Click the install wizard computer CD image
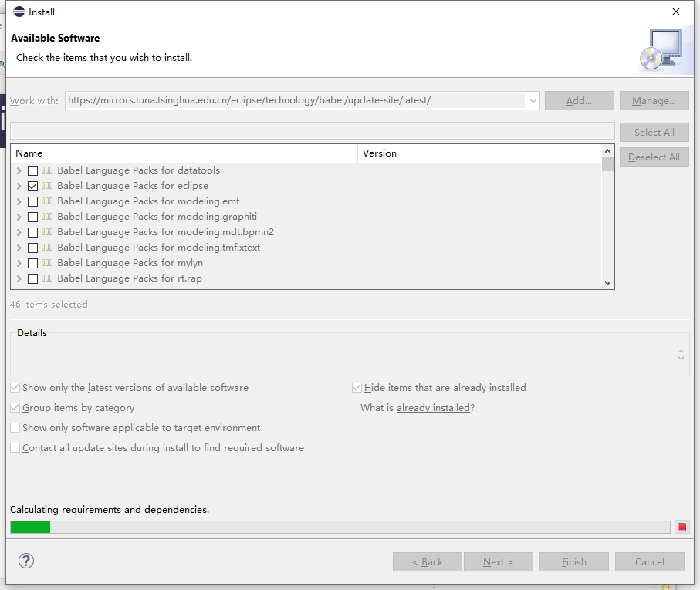Screen dimensions: 700x590 (662, 49)
